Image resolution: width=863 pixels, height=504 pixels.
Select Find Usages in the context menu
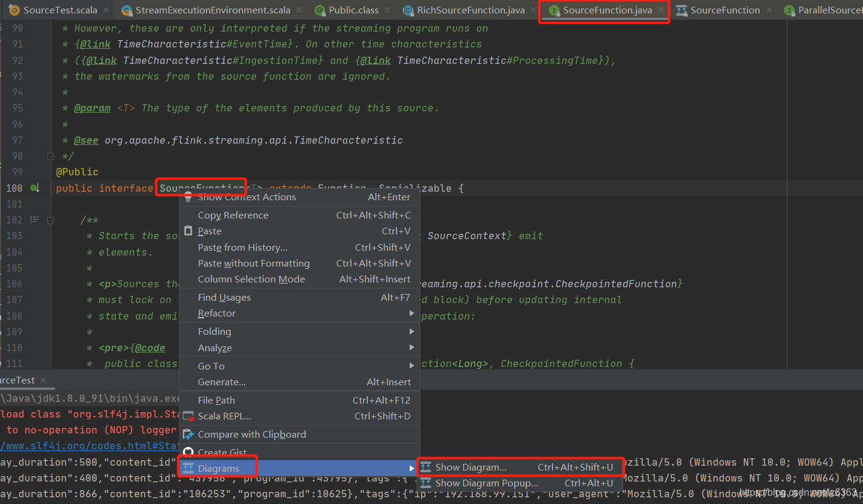tap(300, 297)
